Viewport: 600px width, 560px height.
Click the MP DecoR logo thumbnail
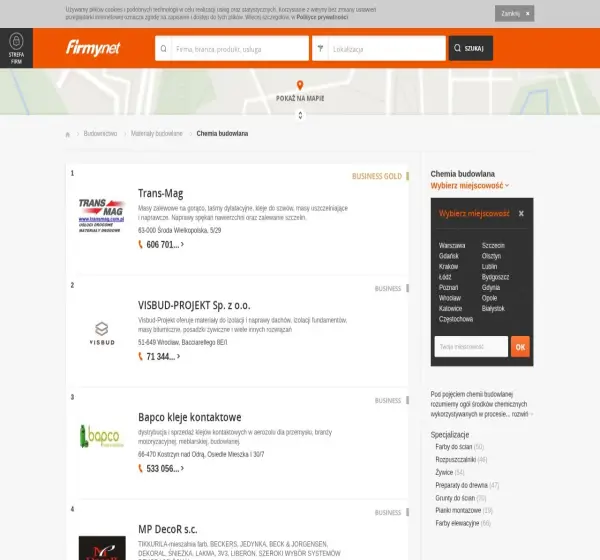click(x=102, y=548)
